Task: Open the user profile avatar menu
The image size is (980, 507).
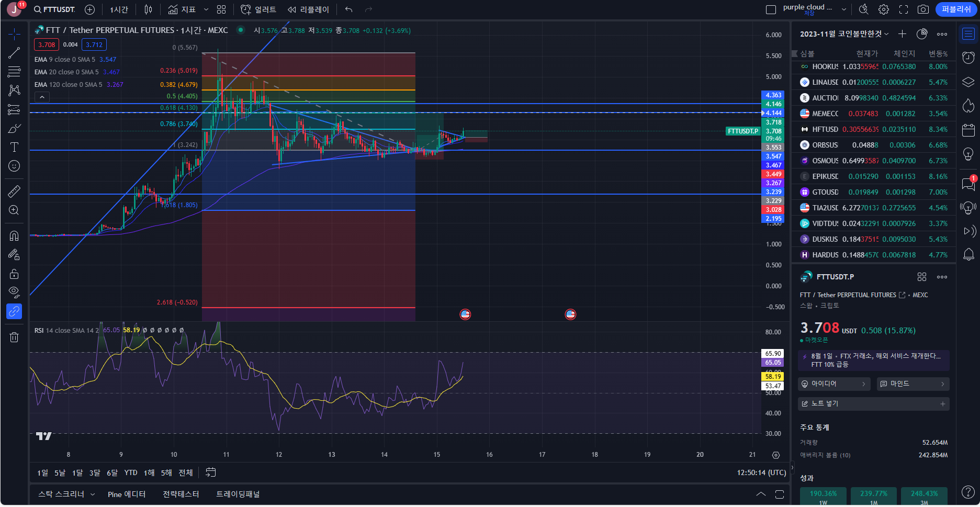Action: pyautogui.click(x=14, y=9)
